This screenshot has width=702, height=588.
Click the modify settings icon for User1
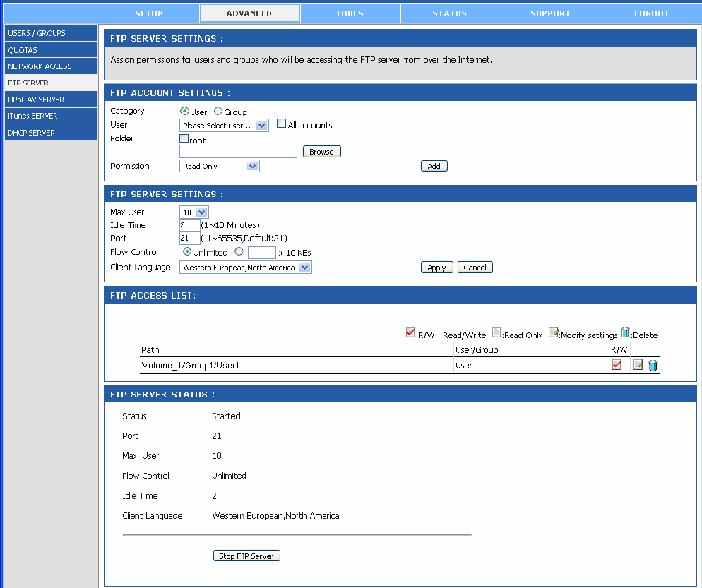(638, 365)
